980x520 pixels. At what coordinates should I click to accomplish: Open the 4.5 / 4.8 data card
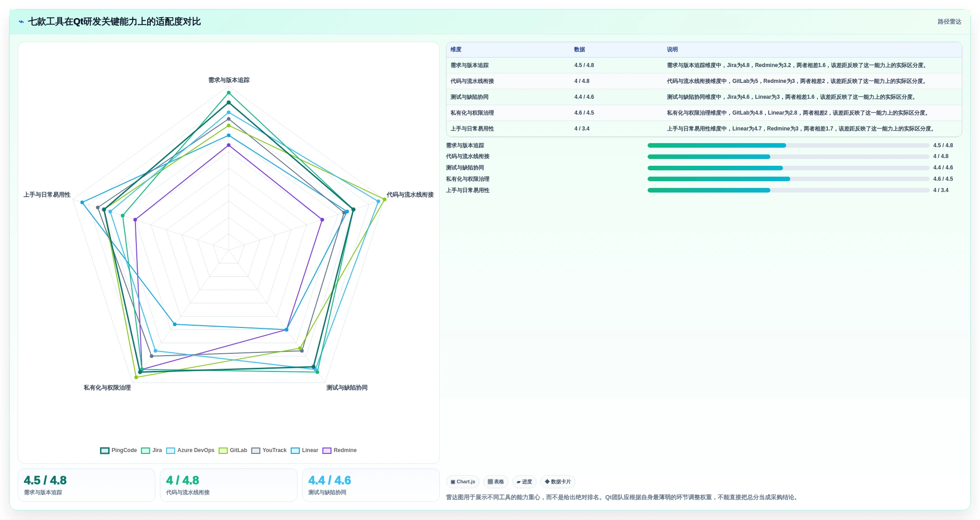click(86, 485)
